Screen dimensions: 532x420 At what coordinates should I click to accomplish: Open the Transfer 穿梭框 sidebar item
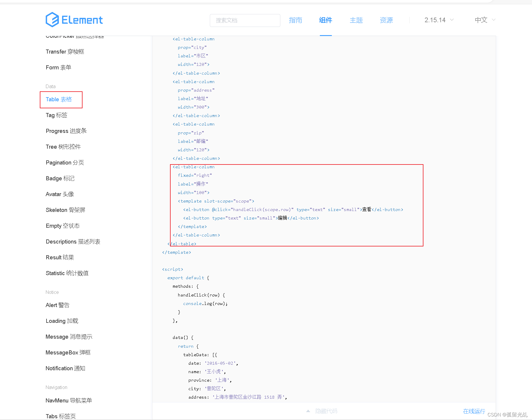65,52
